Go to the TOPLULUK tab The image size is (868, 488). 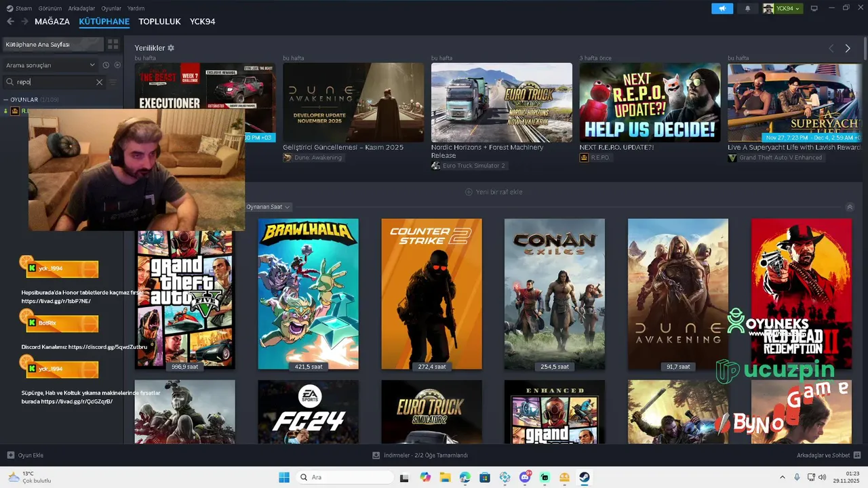159,22
